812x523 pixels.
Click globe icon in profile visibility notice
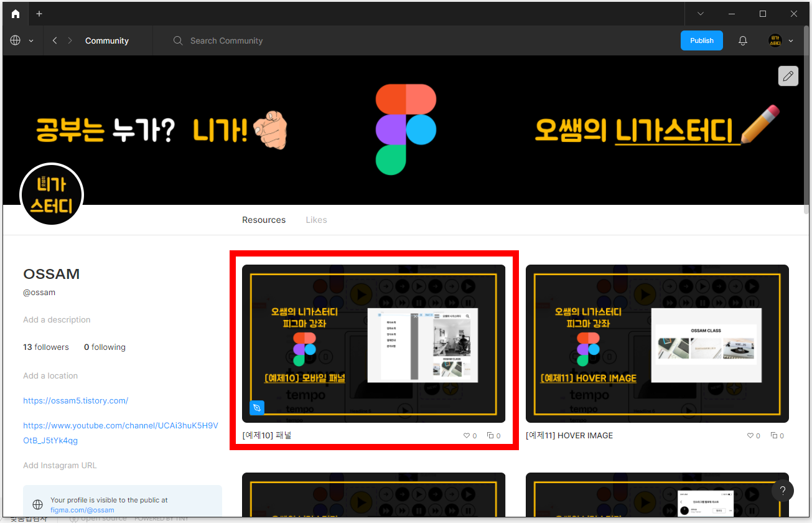pos(38,504)
